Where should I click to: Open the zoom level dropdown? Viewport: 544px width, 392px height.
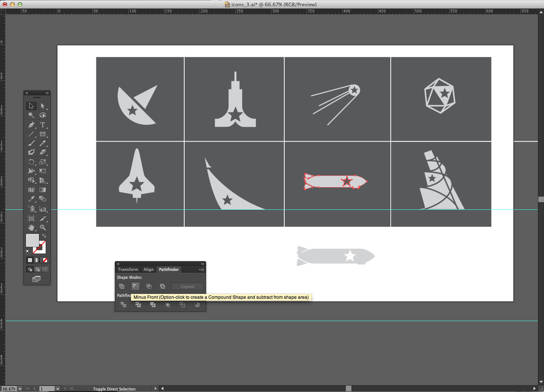point(20,389)
